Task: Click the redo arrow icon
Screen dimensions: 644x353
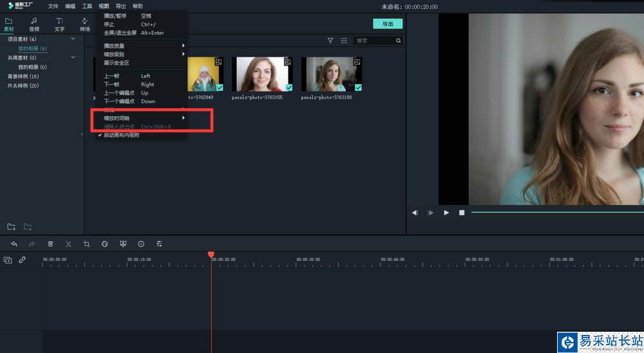Action: click(32, 243)
